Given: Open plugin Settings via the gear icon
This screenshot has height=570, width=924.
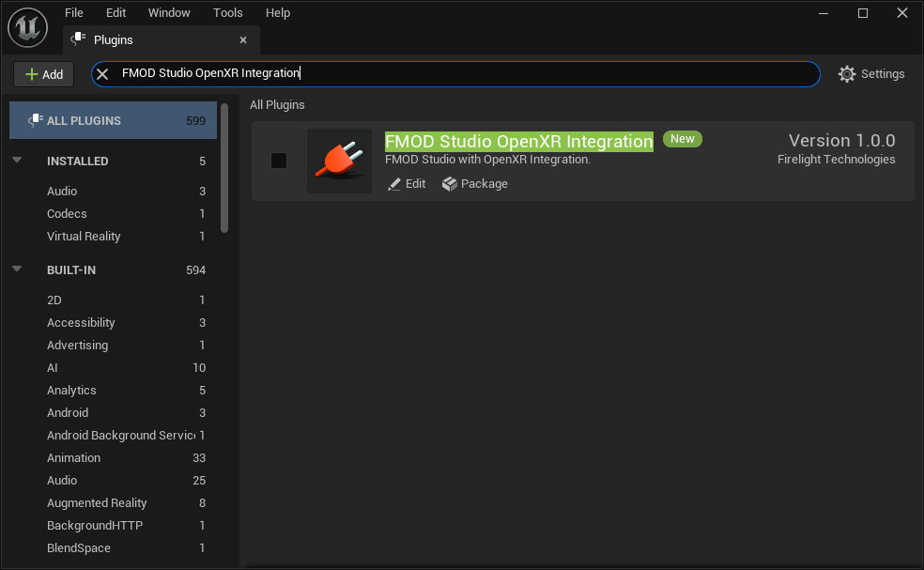Looking at the screenshot, I should point(846,73).
